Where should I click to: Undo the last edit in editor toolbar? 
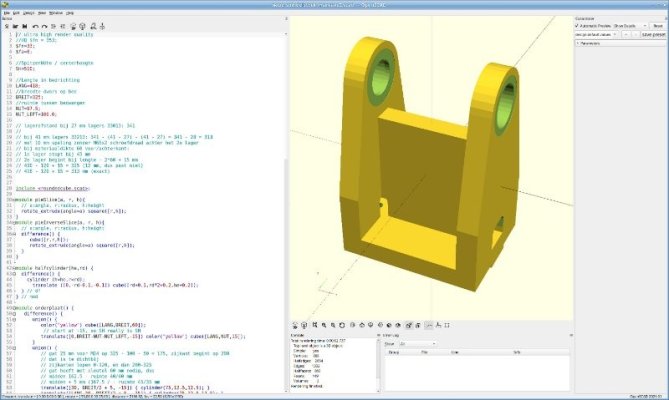35,26
